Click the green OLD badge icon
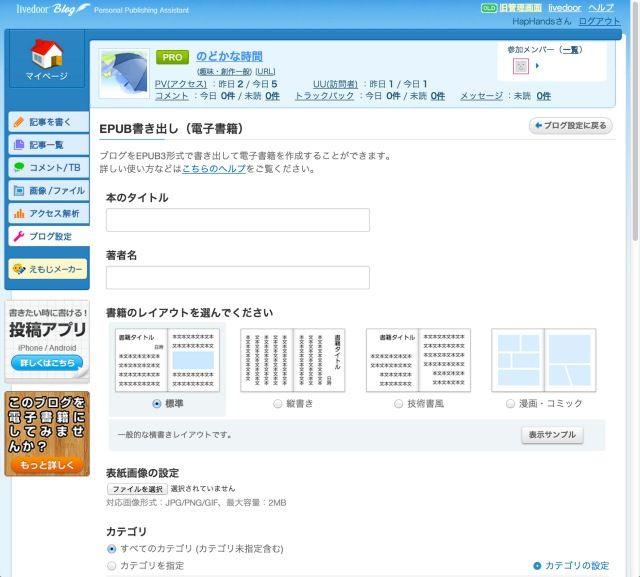This screenshot has height=577, width=640. pyautogui.click(x=489, y=8)
